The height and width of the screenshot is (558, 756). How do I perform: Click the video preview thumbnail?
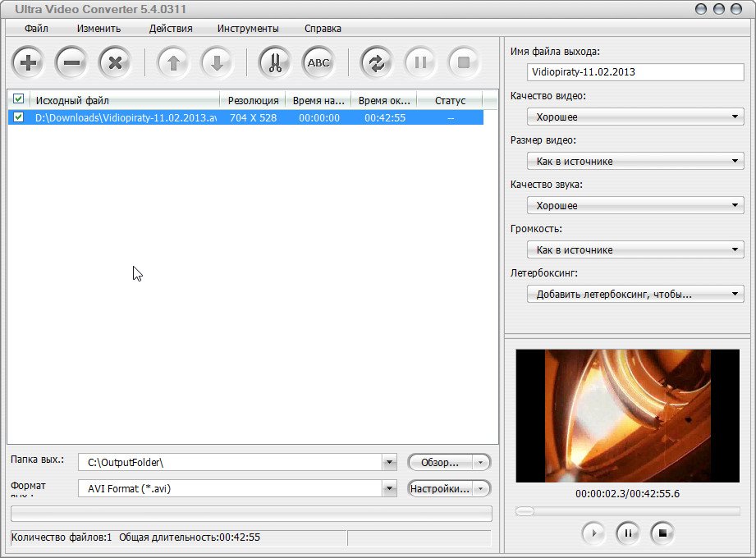coord(627,416)
